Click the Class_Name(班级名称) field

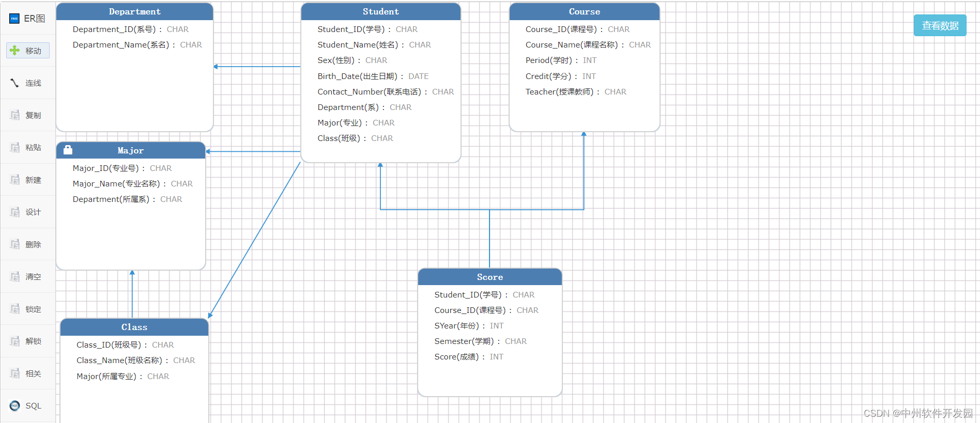136,361
